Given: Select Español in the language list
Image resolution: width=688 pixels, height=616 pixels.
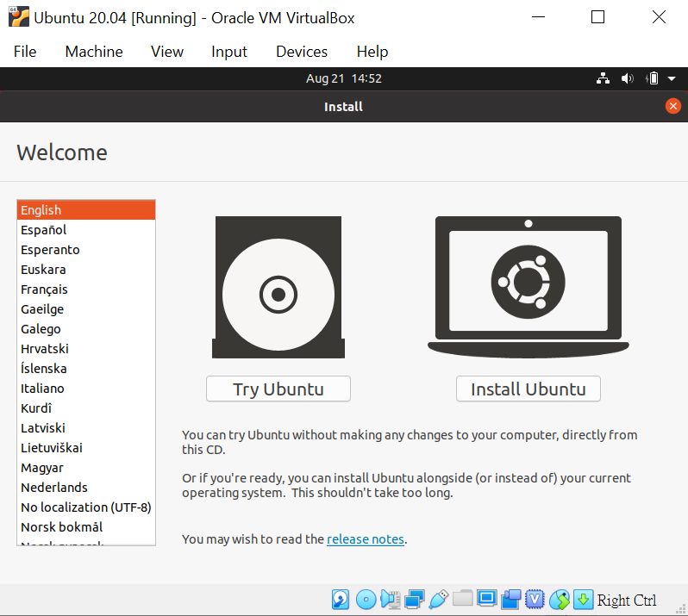Looking at the screenshot, I should click(x=86, y=230).
